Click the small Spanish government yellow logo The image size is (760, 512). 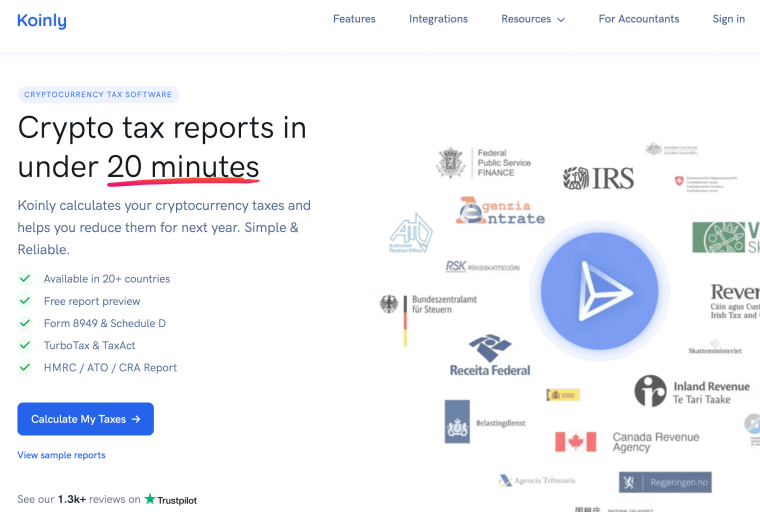point(563,395)
